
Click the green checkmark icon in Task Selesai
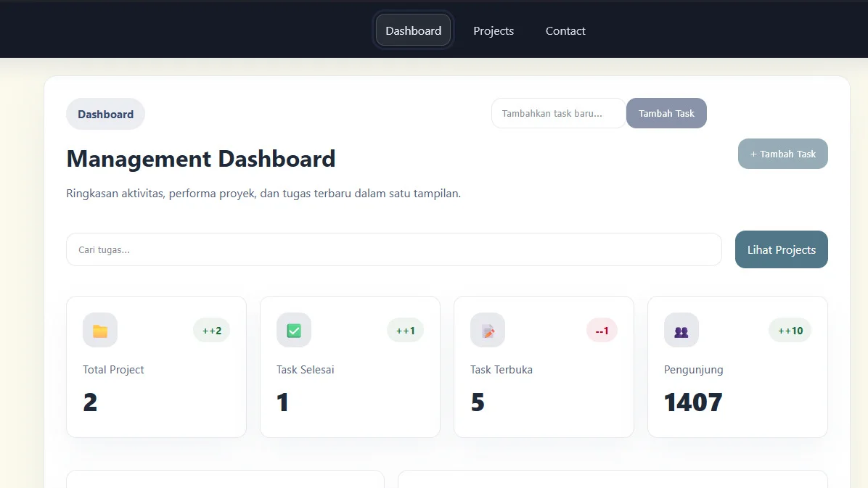point(294,331)
